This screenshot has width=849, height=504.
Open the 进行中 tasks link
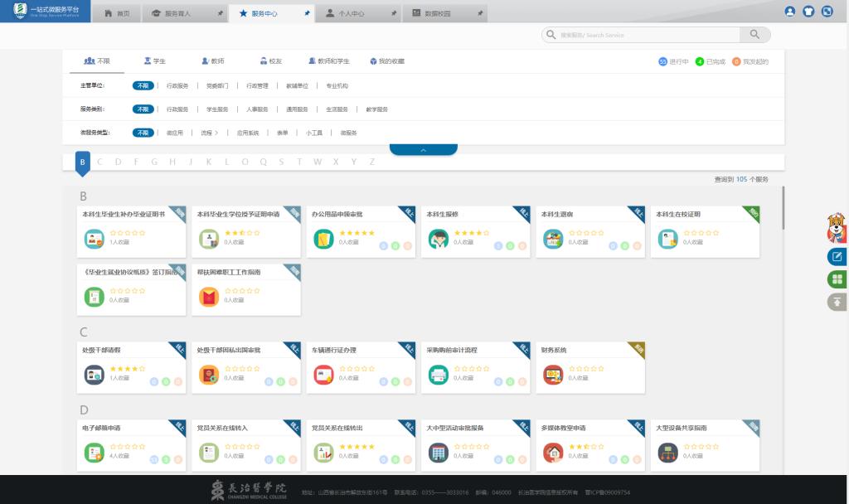point(674,61)
